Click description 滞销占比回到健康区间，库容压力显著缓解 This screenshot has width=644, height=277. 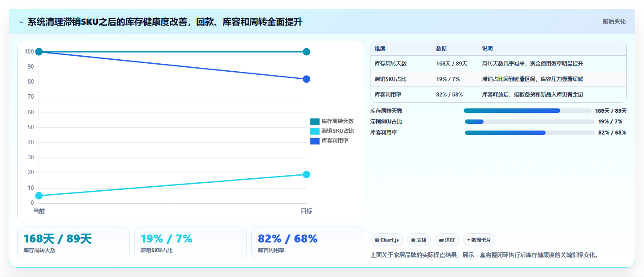(533, 79)
